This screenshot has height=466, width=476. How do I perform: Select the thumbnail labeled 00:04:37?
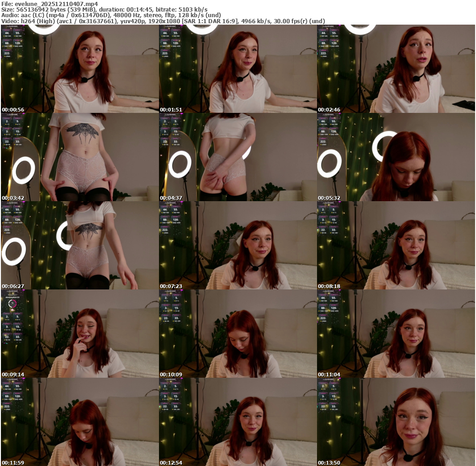(238, 157)
